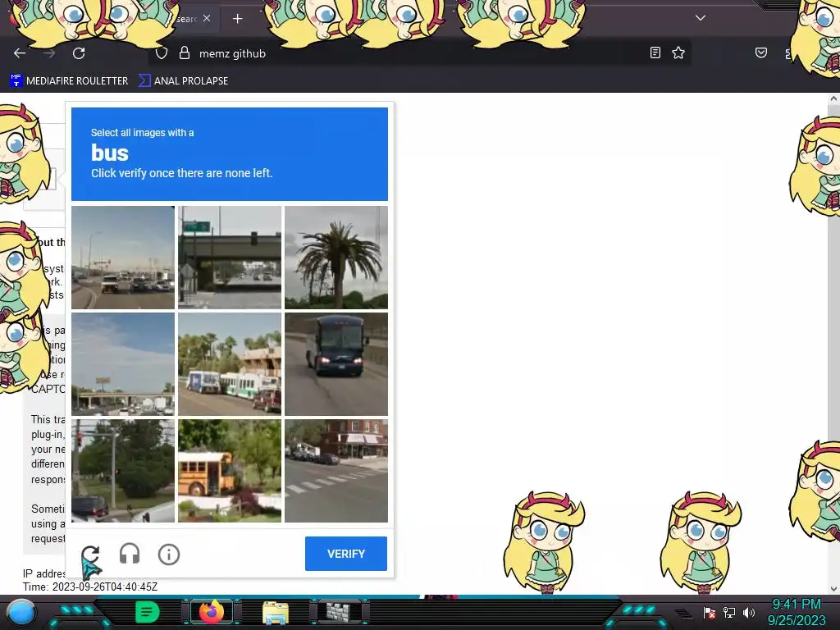840x630 pixels.
Task: Open a new tab with the plus button
Action: coord(237,19)
